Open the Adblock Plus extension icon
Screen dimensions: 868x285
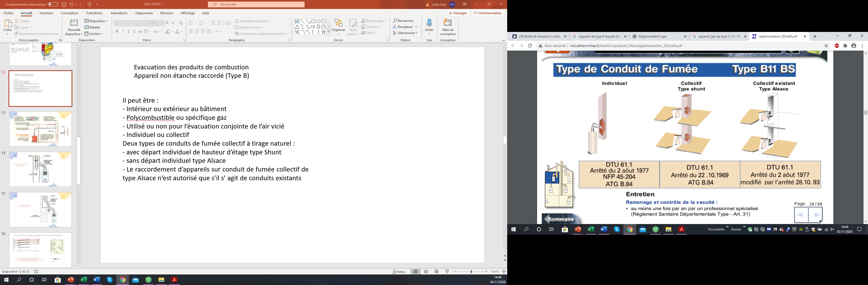[837, 46]
